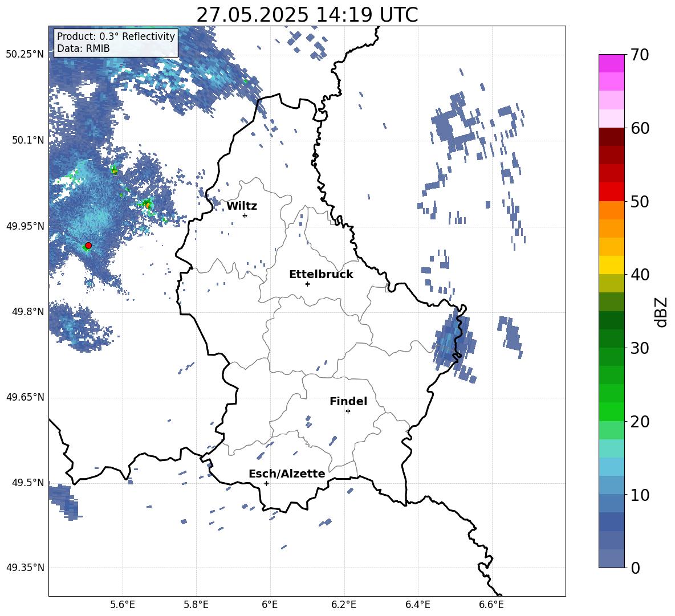Click the 0 colorbar tick label

coord(635,568)
